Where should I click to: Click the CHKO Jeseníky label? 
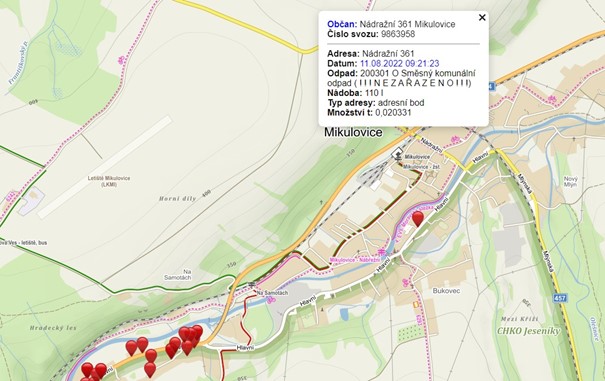click(528, 331)
